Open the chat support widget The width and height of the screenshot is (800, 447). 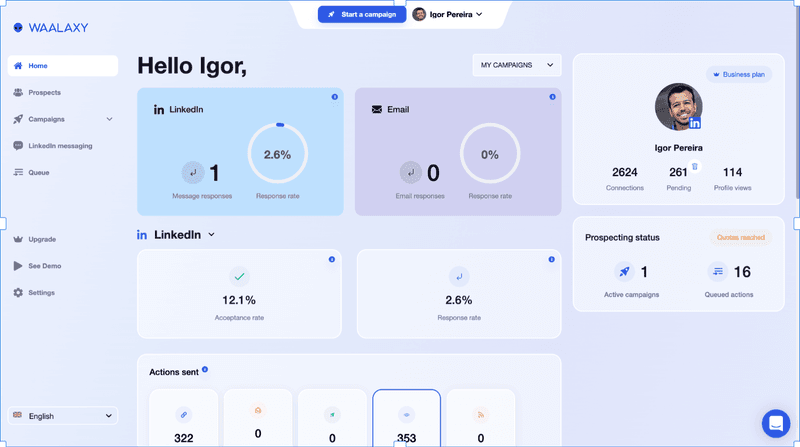coord(776,424)
